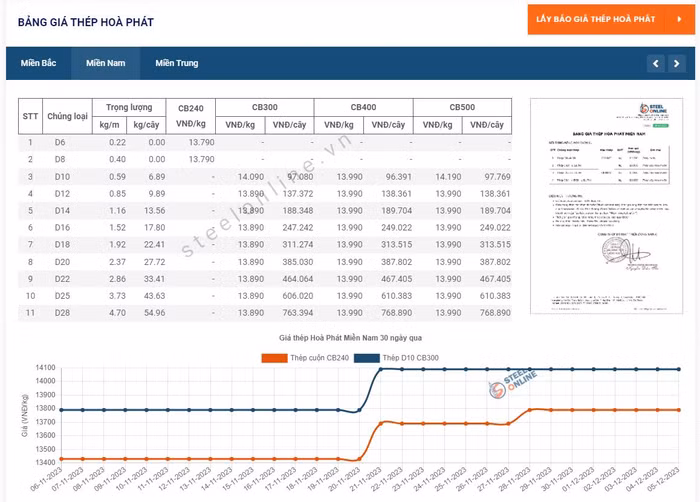700x502 pixels.
Task: Click the Trọng lượng column header
Action: click(129, 107)
